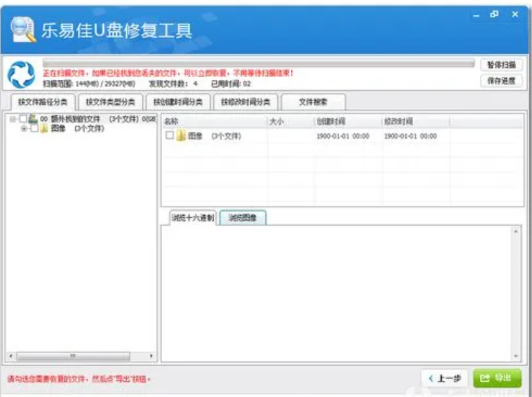
Task: Switch to 按文件类型分类 tab
Action: coord(110,101)
